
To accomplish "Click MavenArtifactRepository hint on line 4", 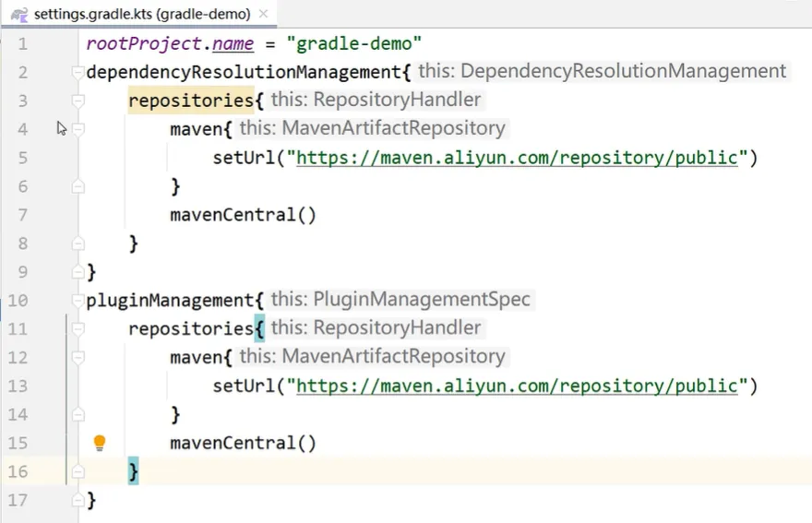I will (x=373, y=128).
